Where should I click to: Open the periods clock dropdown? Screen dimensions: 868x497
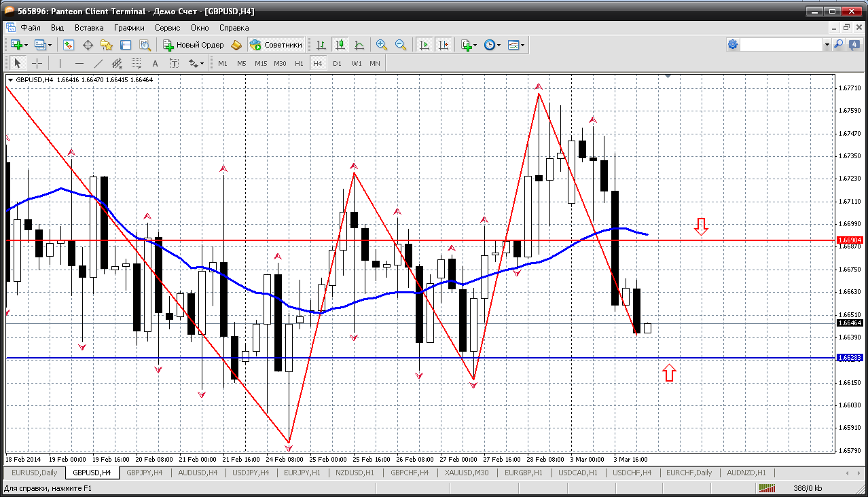tap(492, 45)
